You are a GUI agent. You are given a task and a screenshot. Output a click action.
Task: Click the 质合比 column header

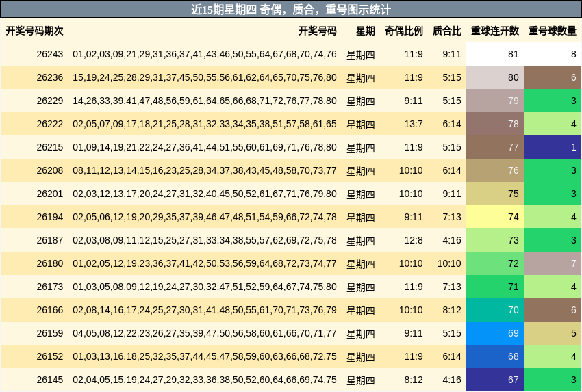click(446, 31)
